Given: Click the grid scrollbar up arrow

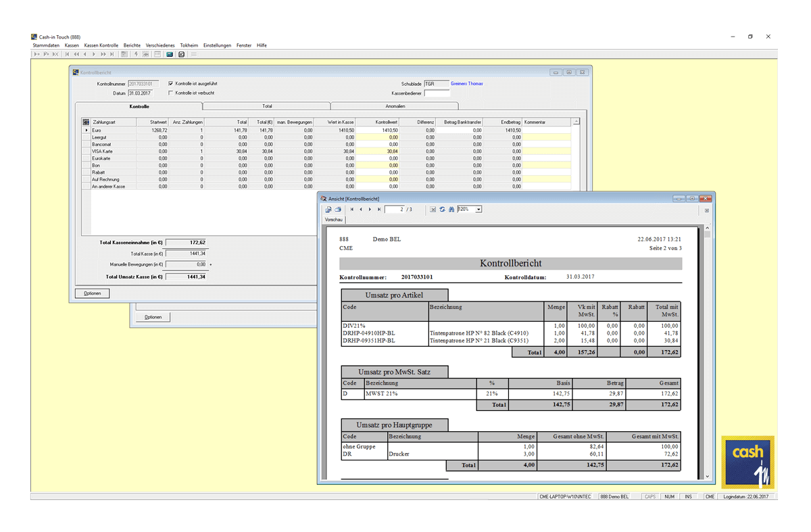Looking at the screenshot, I should 576,122.
